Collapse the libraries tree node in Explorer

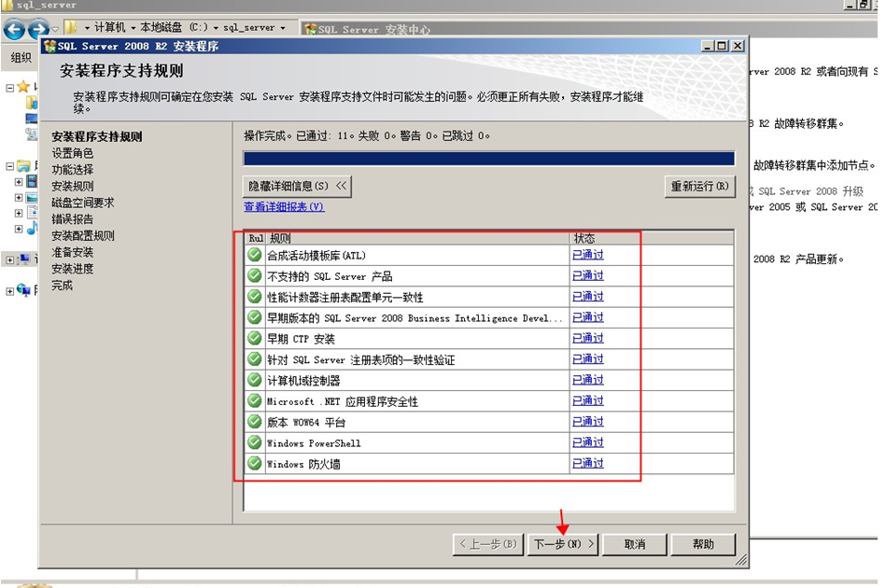[x=9, y=166]
